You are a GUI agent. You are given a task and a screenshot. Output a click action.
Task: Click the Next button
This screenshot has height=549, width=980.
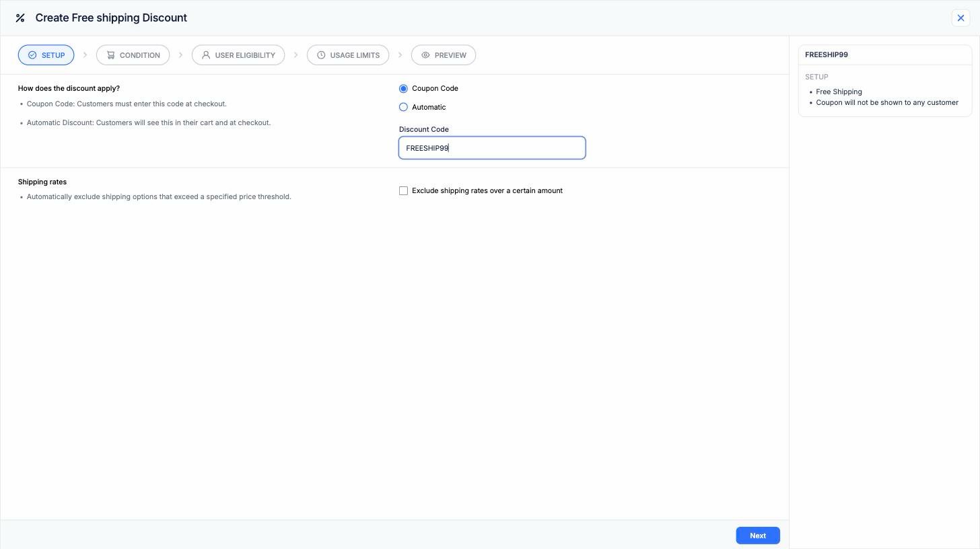[x=758, y=536]
